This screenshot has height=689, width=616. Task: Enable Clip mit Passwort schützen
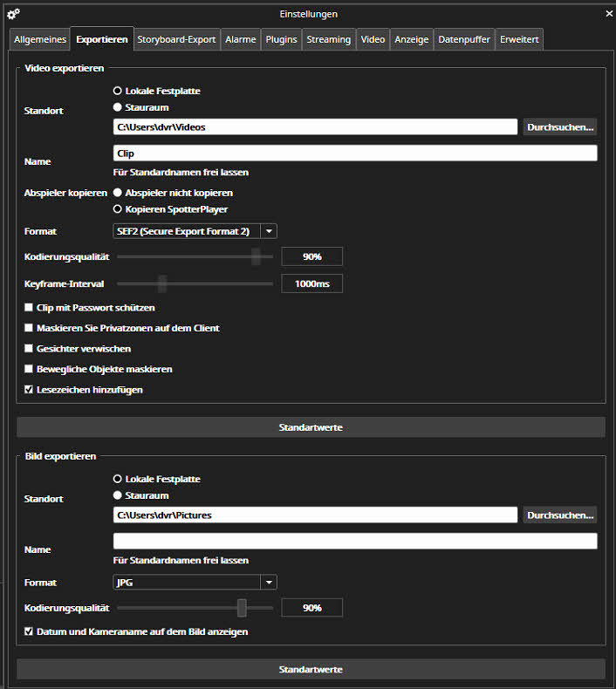coord(30,308)
